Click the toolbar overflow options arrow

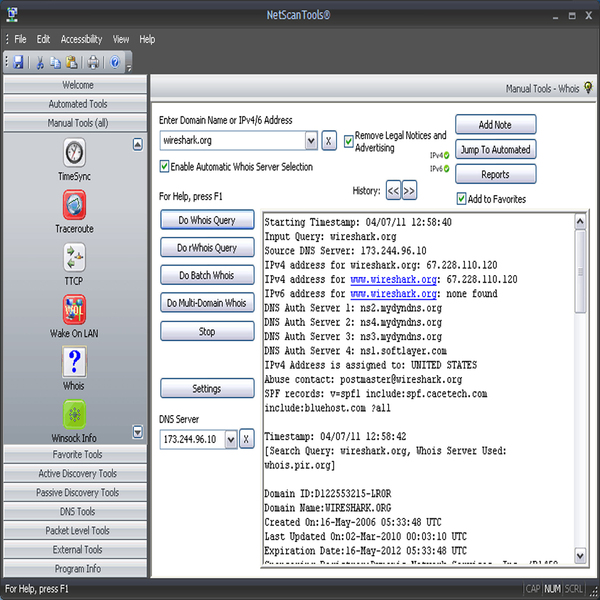pos(129,68)
